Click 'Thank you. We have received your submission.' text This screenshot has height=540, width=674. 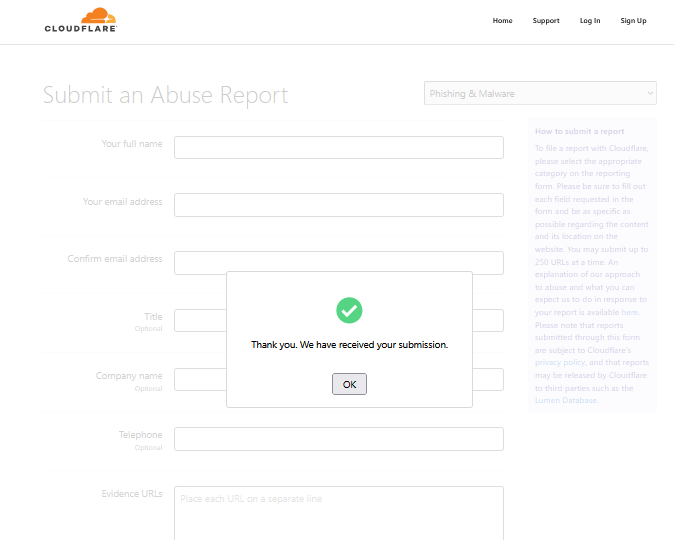[x=349, y=345]
